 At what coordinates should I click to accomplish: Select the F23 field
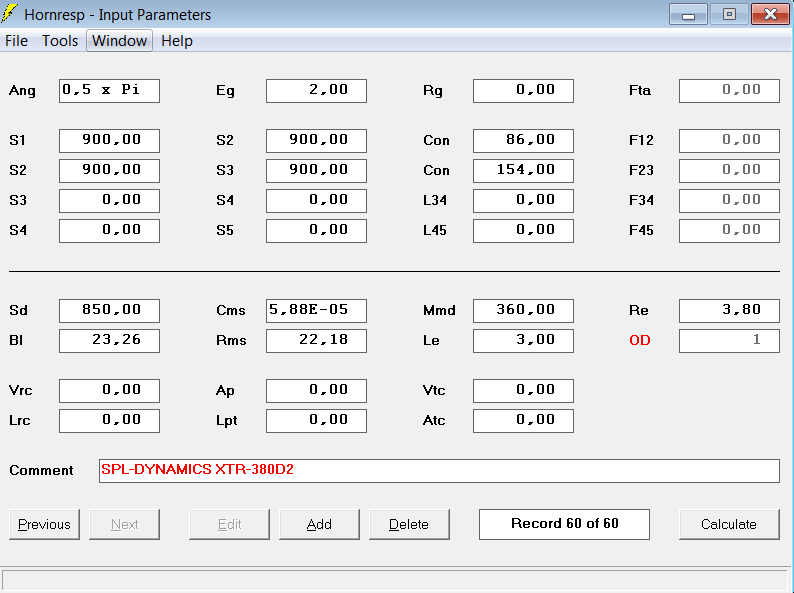pos(729,171)
